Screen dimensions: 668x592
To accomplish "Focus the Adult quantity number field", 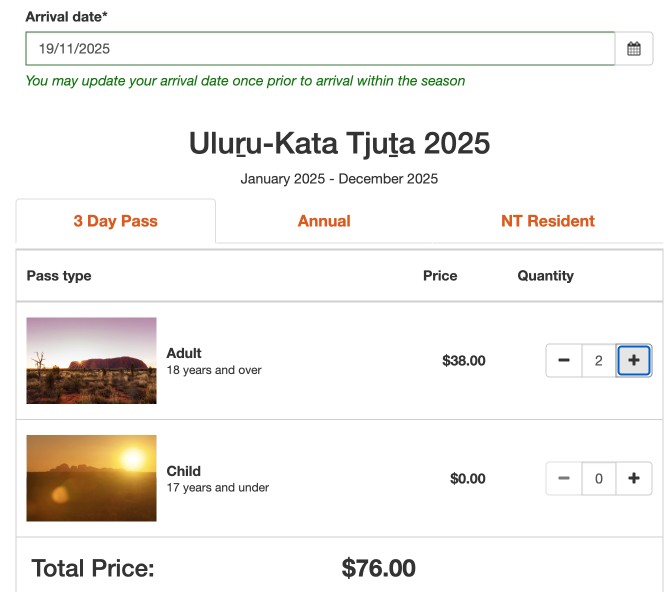I will pyautogui.click(x=598, y=361).
